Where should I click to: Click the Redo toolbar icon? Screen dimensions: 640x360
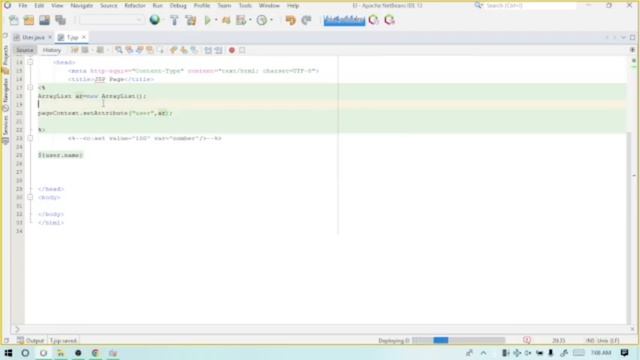[x=307, y=20]
